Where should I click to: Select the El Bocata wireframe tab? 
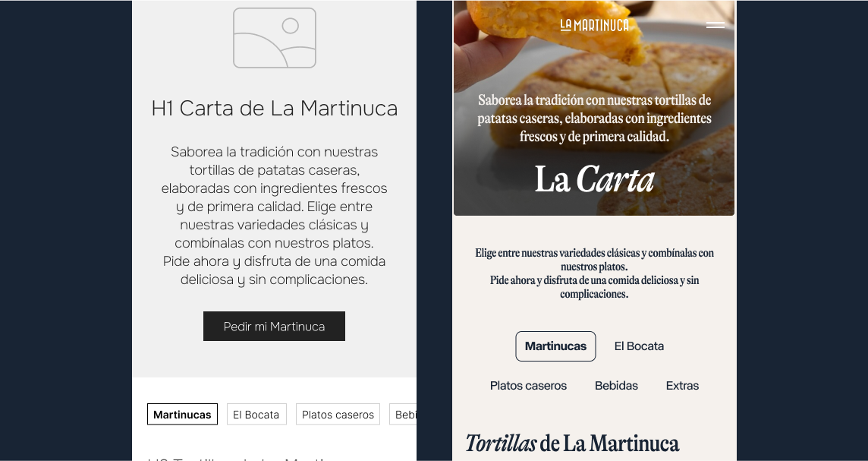click(x=256, y=415)
